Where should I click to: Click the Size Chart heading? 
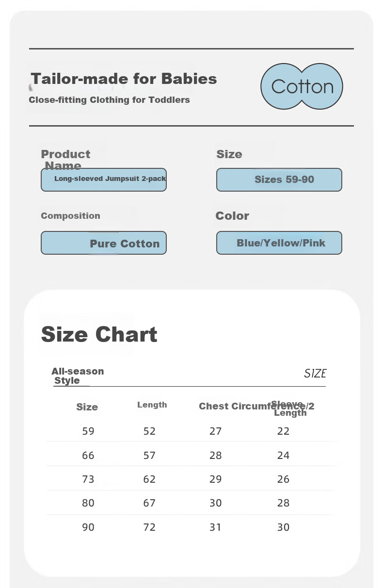[99, 334]
